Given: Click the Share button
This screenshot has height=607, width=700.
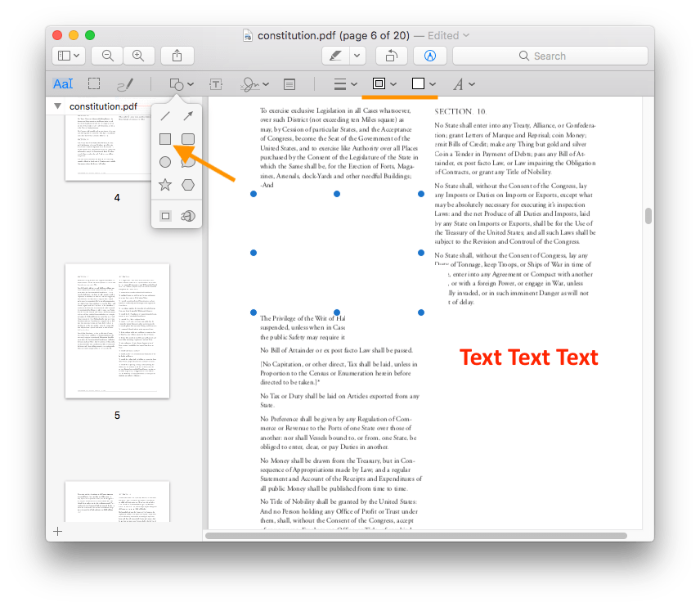Looking at the screenshot, I should 177,56.
